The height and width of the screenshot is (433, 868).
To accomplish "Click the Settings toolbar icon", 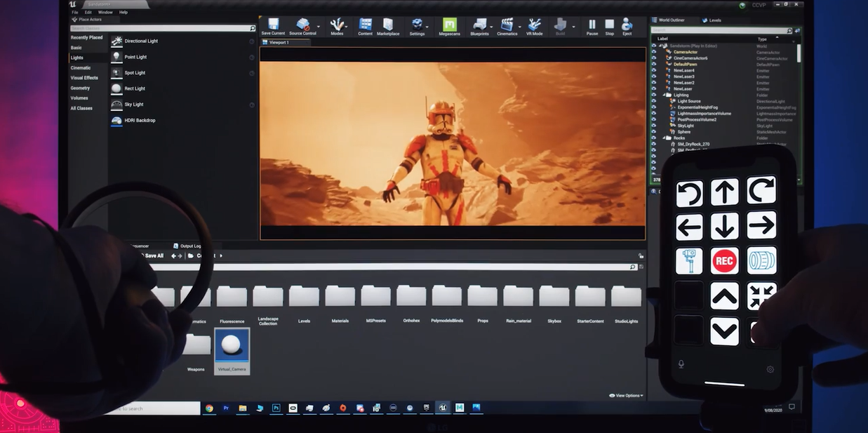I will point(417,27).
